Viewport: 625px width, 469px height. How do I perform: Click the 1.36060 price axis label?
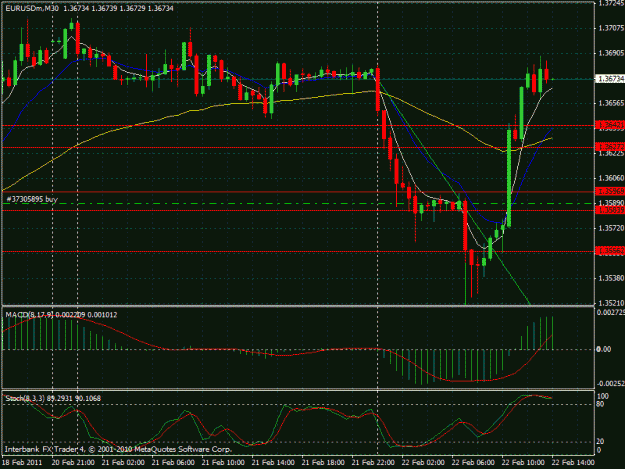[611, 178]
